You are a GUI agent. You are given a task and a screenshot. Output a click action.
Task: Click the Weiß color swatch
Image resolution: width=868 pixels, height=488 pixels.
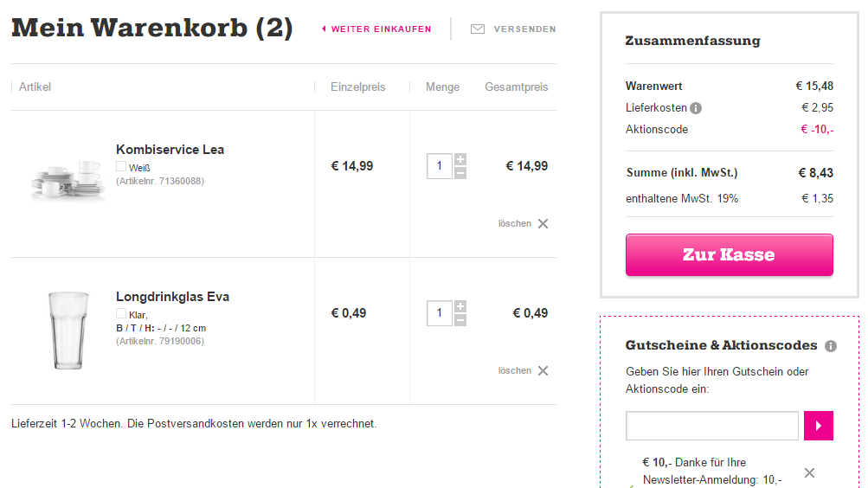coord(120,166)
